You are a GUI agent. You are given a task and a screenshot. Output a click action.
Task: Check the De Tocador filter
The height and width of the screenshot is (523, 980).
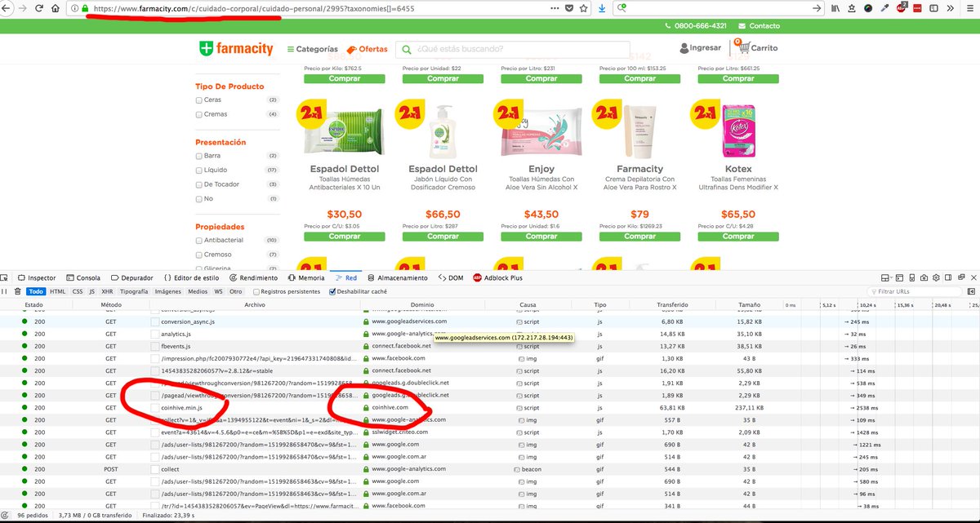tap(199, 184)
